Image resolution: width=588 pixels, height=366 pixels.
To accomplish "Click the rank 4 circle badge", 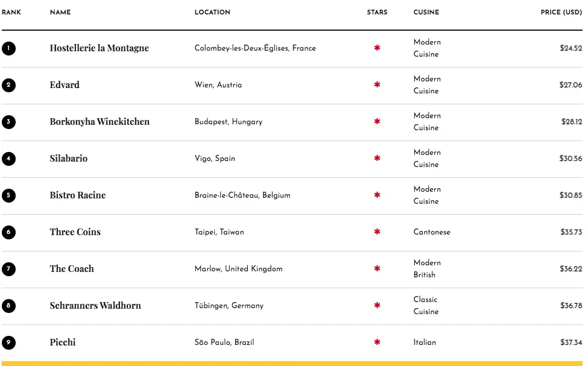I will [8, 159].
